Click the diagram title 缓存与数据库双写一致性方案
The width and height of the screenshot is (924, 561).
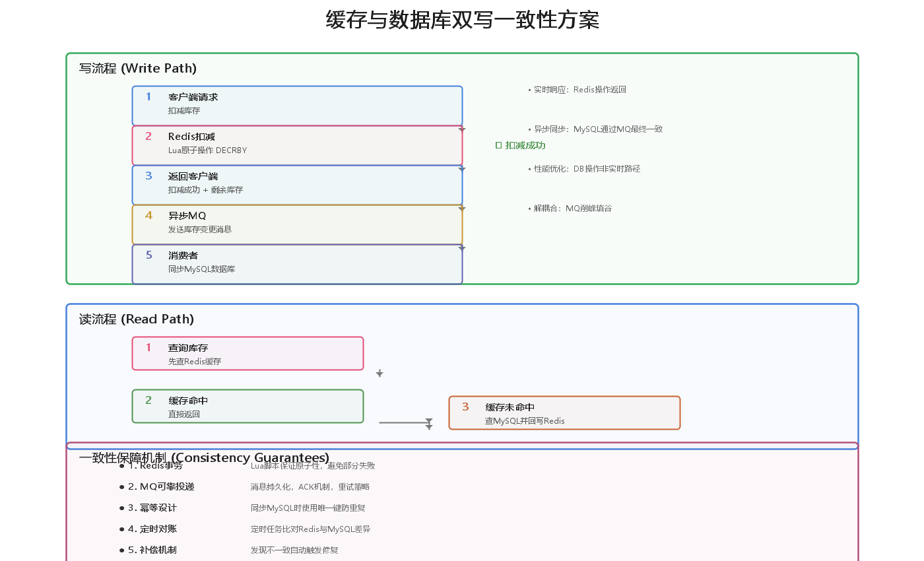pyautogui.click(x=462, y=20)
